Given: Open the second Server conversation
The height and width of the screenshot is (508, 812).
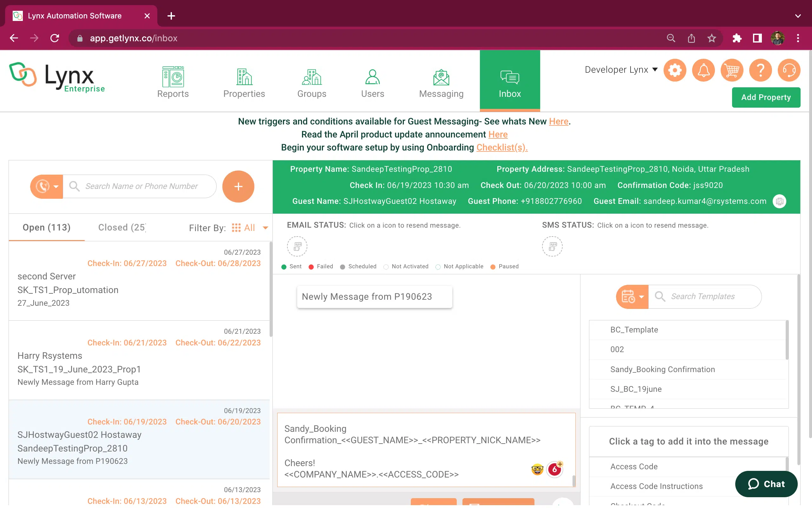Looking at the screenshot, I should click(x=139, y=281).
